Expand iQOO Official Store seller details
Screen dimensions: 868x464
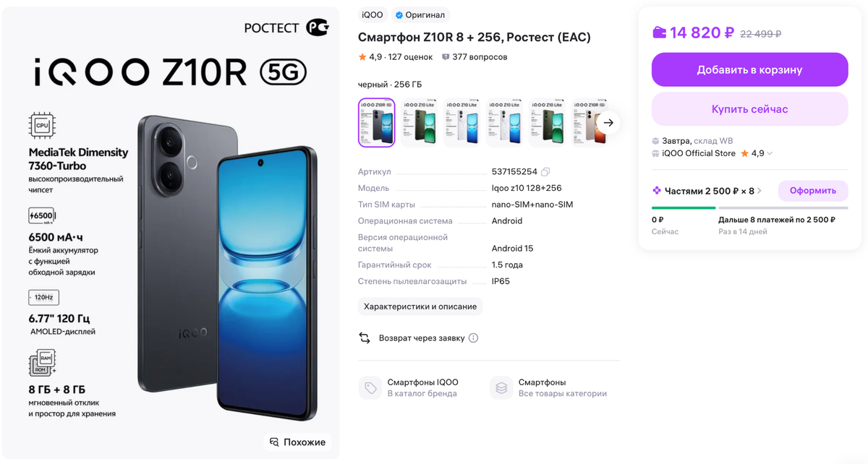[x=770, y=153]
